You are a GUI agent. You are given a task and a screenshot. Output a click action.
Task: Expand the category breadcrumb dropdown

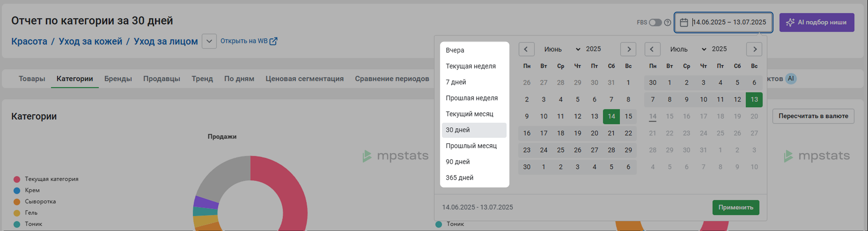[x=209, y=41]
